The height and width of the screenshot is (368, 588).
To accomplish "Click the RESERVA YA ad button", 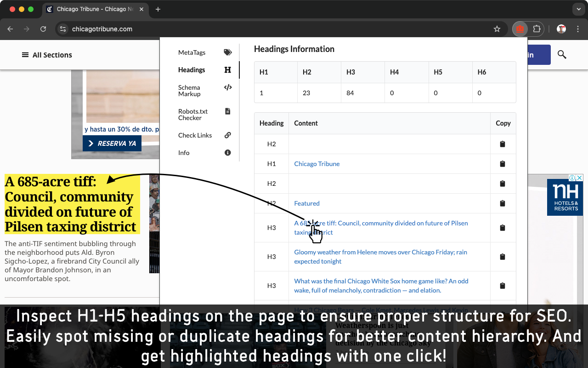I will tap(112, 144).
